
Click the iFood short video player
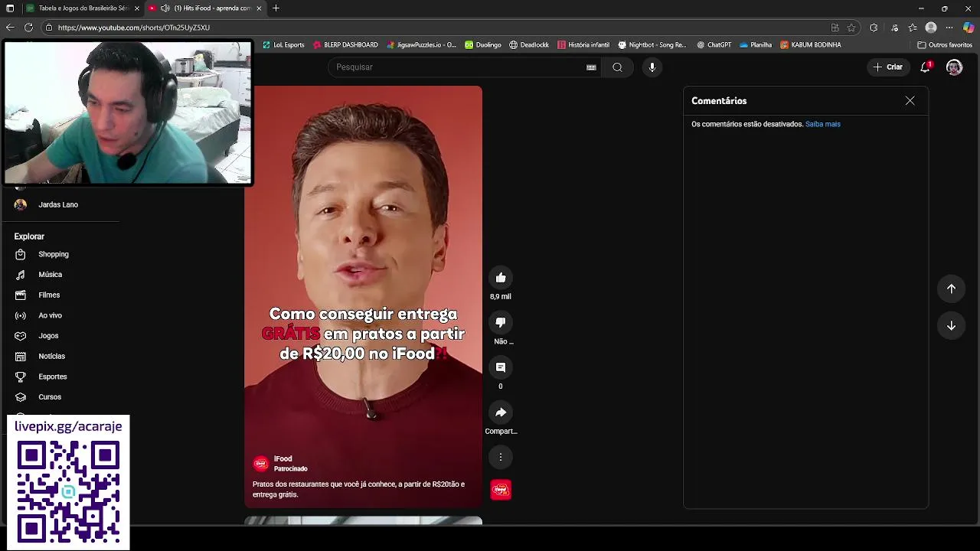pos(364,296)
